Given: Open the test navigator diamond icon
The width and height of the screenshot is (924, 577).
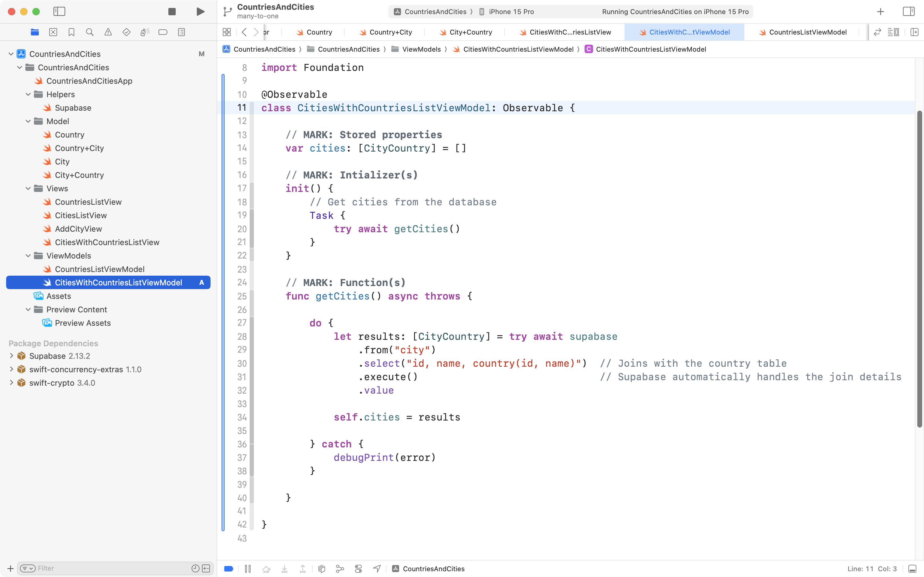Looking at the screenshot, I should tap(126, 32).
